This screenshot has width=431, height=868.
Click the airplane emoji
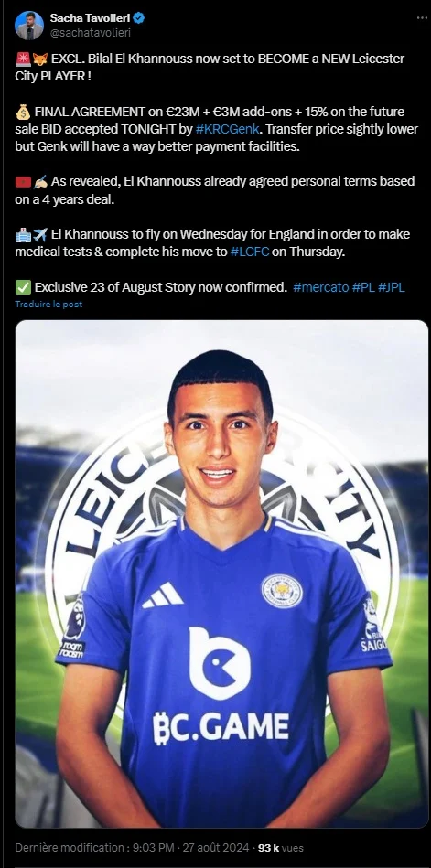click(x=40, y=235)
